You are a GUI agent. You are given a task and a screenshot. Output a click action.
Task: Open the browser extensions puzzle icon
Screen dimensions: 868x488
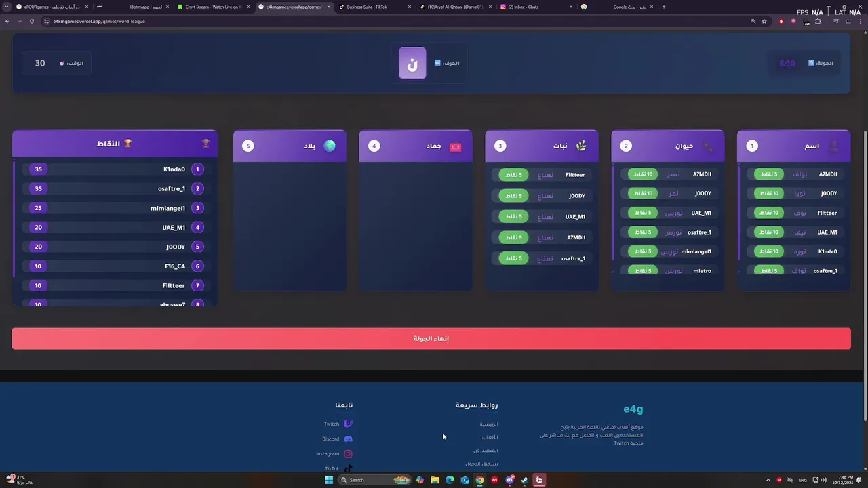click(817, 21)
